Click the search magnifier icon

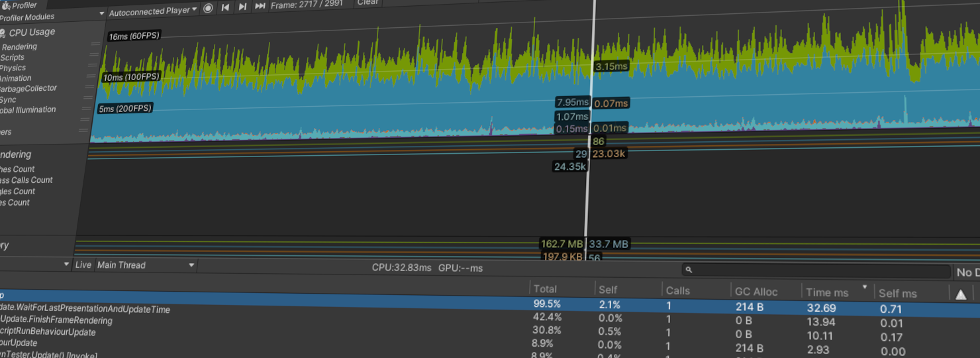tap(689, 270)
